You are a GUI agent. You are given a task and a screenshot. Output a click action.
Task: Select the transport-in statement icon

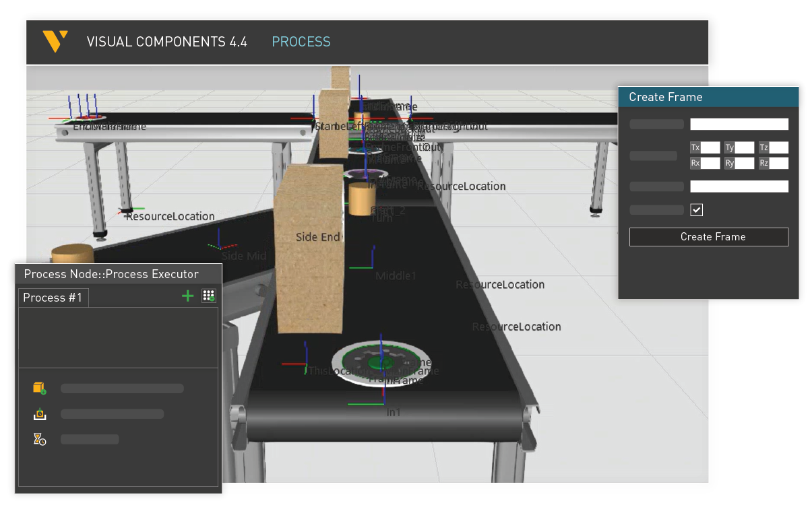click(x=39, y=414)
